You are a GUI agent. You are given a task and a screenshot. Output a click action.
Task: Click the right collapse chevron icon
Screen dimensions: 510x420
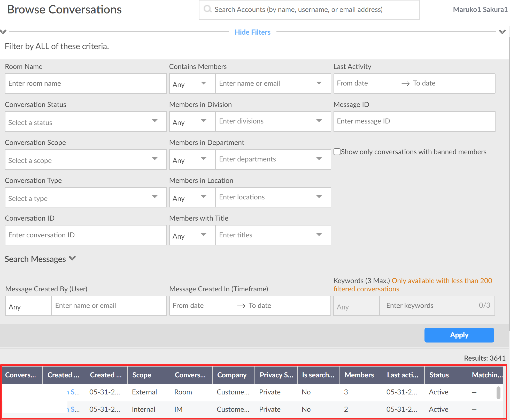point(502,32)
